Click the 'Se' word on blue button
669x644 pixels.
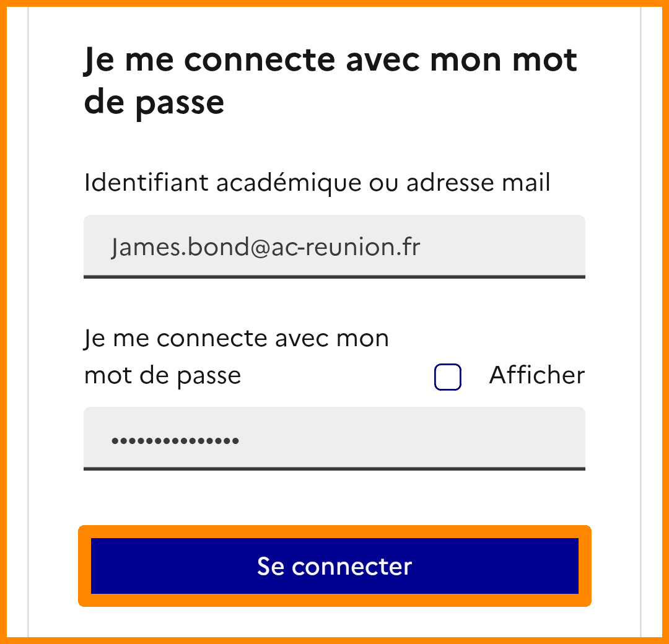(x=271, y=566)
